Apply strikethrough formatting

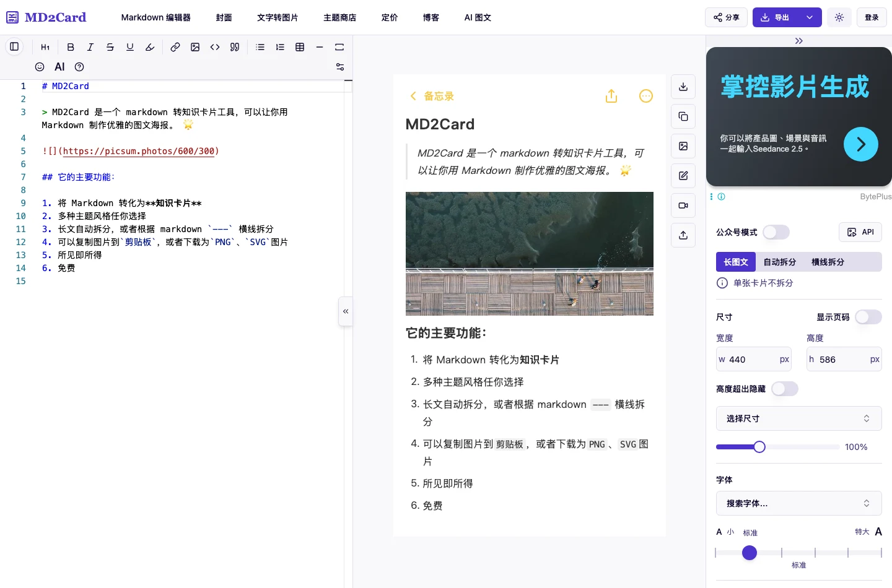[110, 47]
